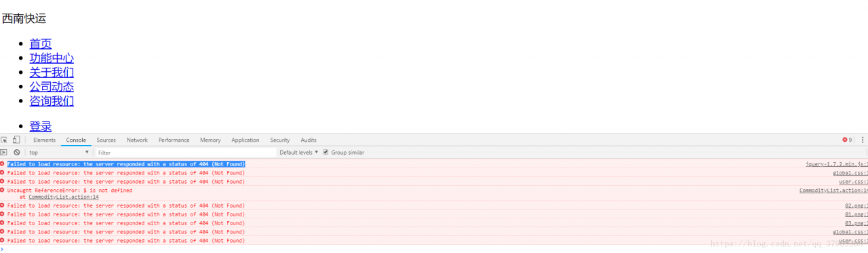Open the CommodityList.action:14 stack trace link

[x=64, y=197]
